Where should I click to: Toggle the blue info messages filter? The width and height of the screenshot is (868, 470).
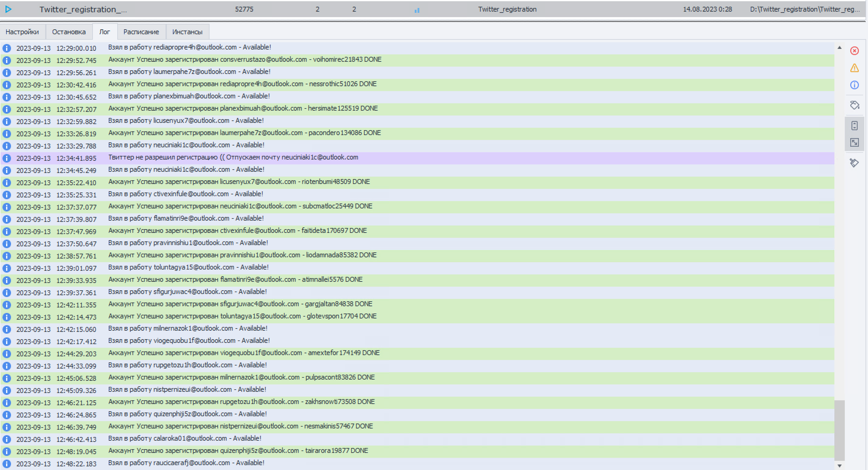[x=854, y=85]
